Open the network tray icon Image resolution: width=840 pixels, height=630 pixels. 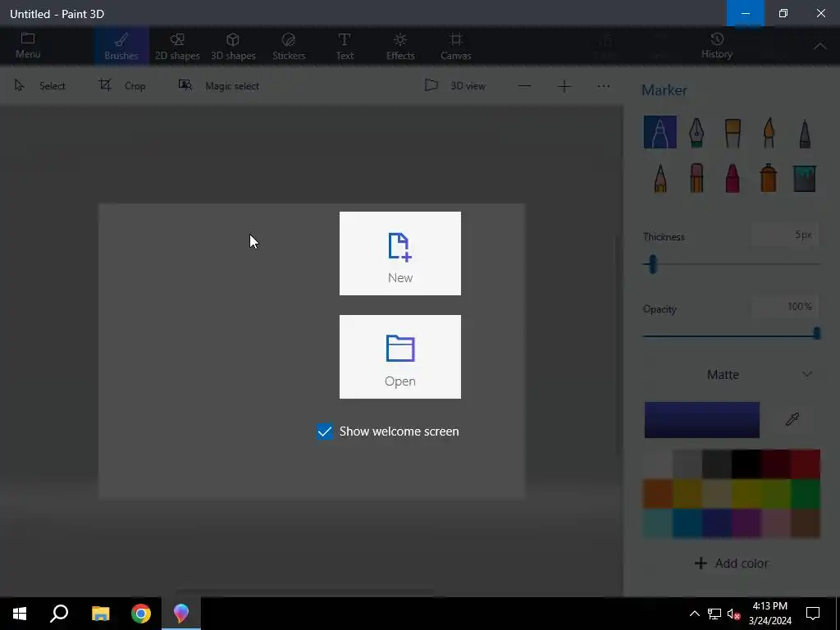[x=714, y=614]
